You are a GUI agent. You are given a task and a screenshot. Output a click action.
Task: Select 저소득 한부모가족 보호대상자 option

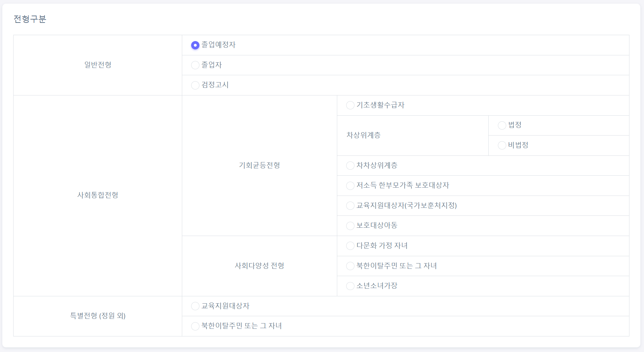pos(350,186)
